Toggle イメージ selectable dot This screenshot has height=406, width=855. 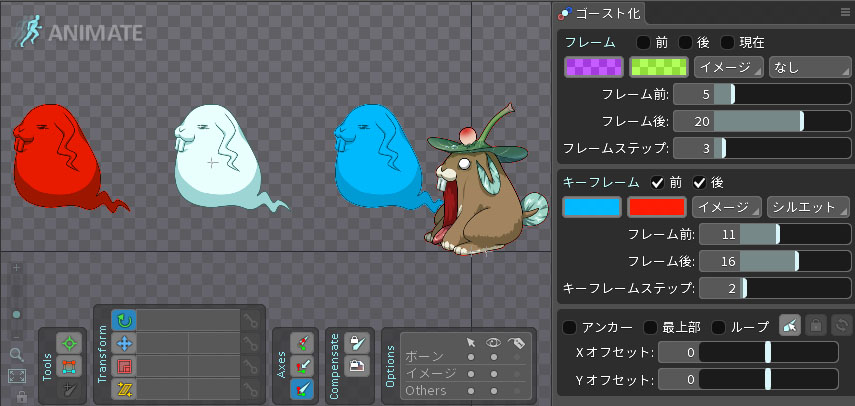click(471, 374)
